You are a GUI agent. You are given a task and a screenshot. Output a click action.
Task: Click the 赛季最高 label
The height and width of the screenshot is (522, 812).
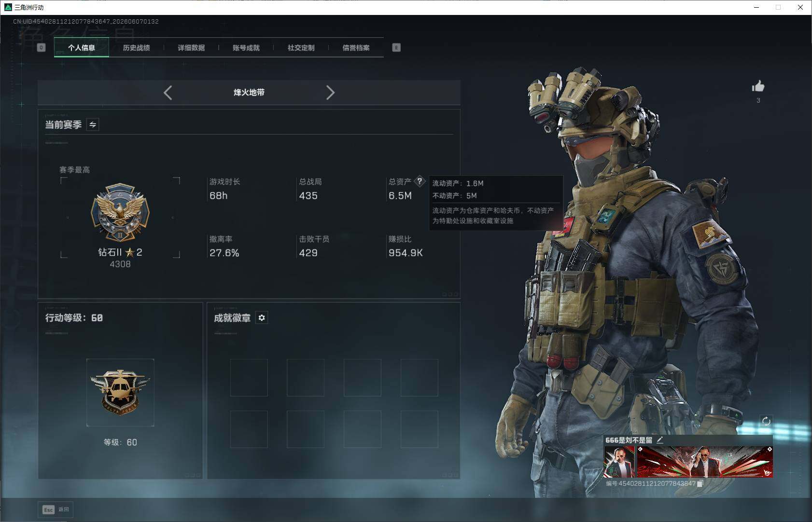pyautogui.click(x=74, y=170)
